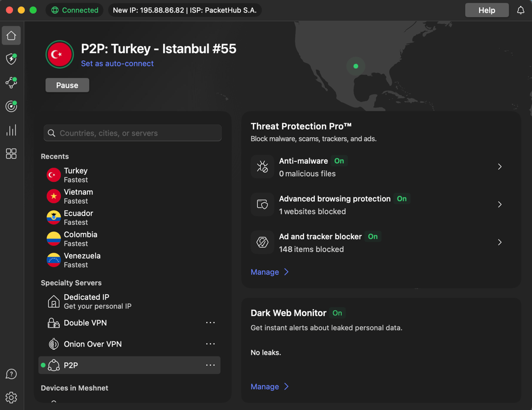
Task: Click the Ecuador flag in Recents
Action: [x=54, y=218]
